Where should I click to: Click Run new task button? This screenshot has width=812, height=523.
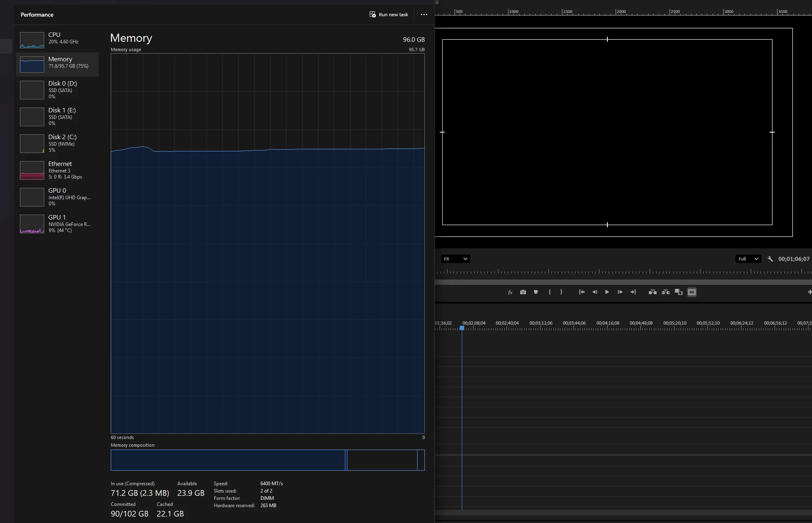tap(389, 15)
